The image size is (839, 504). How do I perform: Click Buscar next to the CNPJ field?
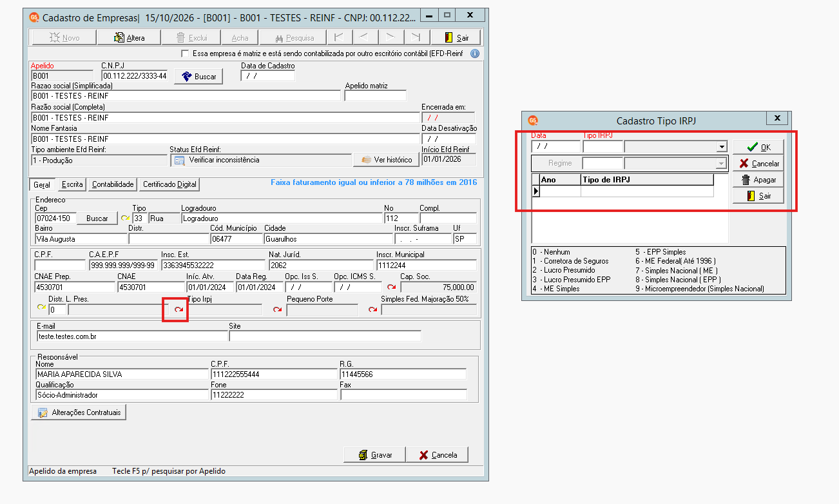pos(198,77)
